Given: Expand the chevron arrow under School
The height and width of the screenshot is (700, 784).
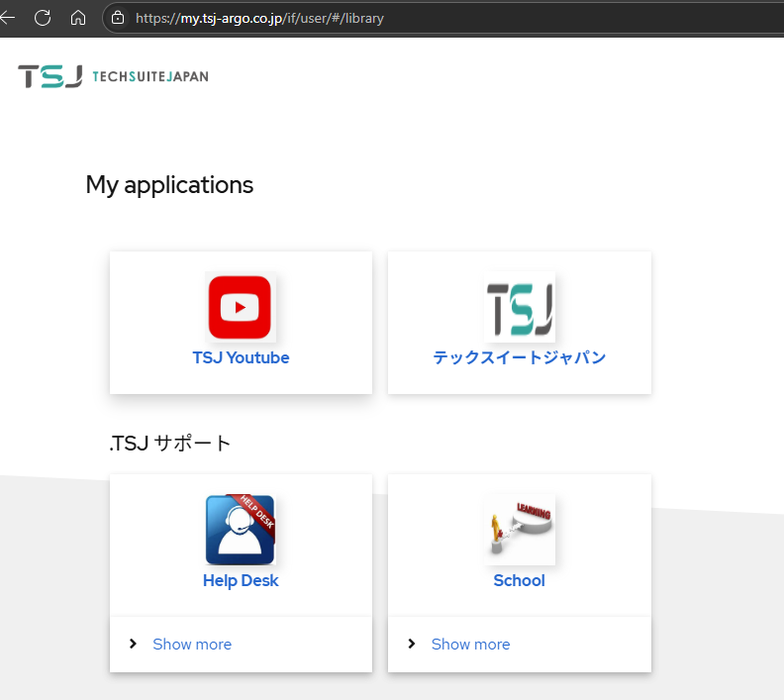Looking at the screenshot, I should click(x=412, y=644).
